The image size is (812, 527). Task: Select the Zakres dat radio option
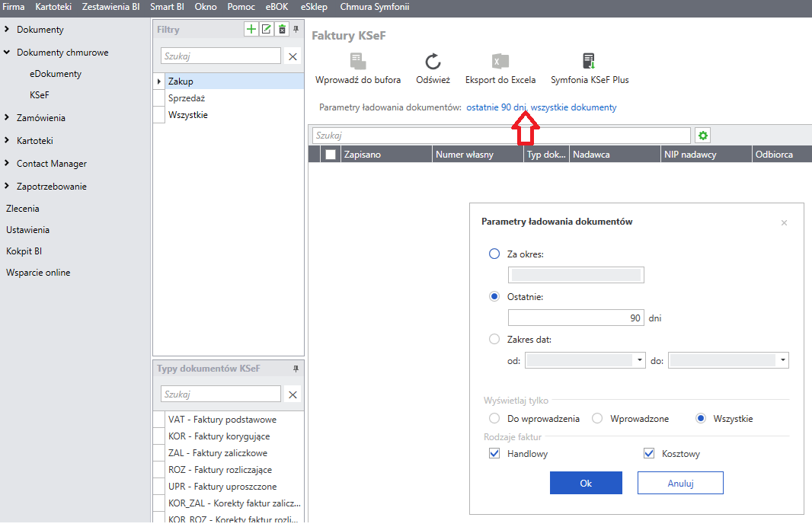click(x=494, y=339)
